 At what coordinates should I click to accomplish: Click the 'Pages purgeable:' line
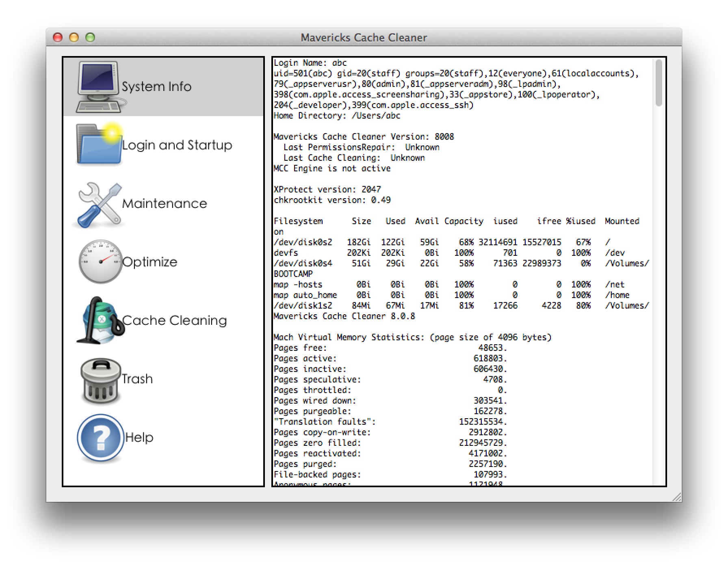point(390,411)
